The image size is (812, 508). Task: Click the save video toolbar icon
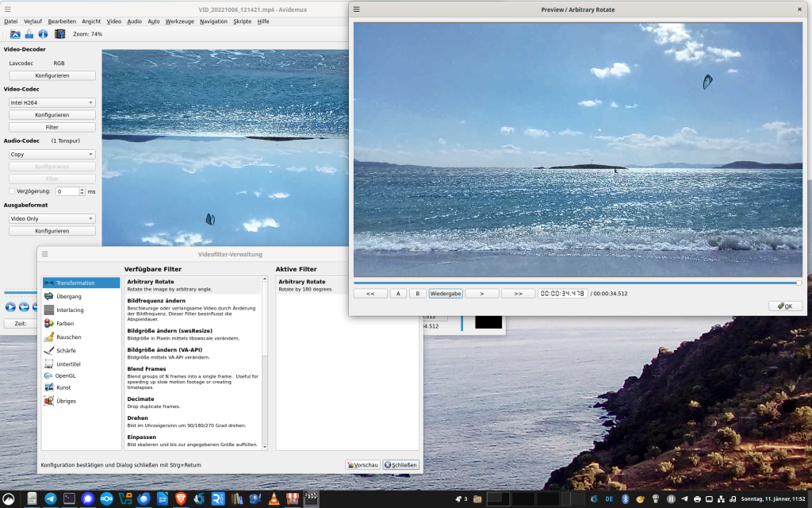29,34
